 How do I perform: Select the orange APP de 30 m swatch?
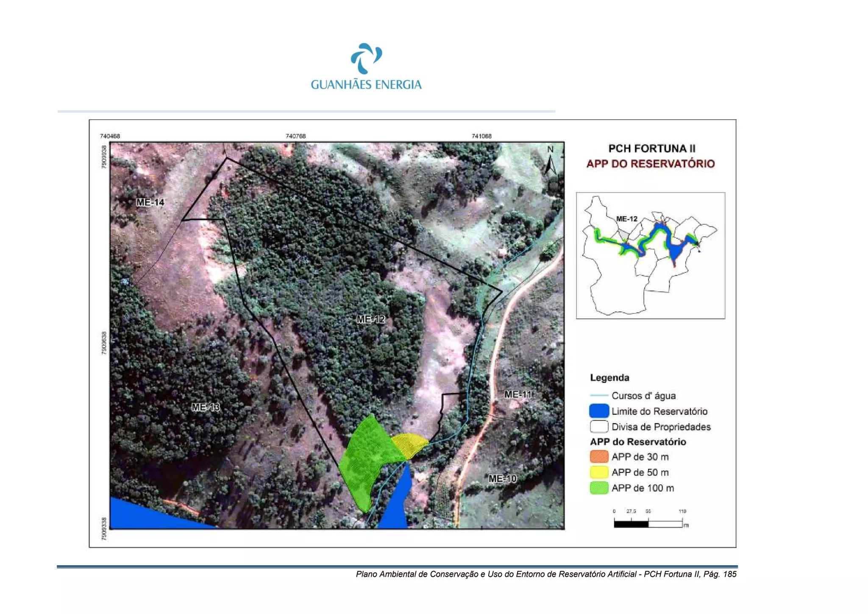[x=599, y=457]
